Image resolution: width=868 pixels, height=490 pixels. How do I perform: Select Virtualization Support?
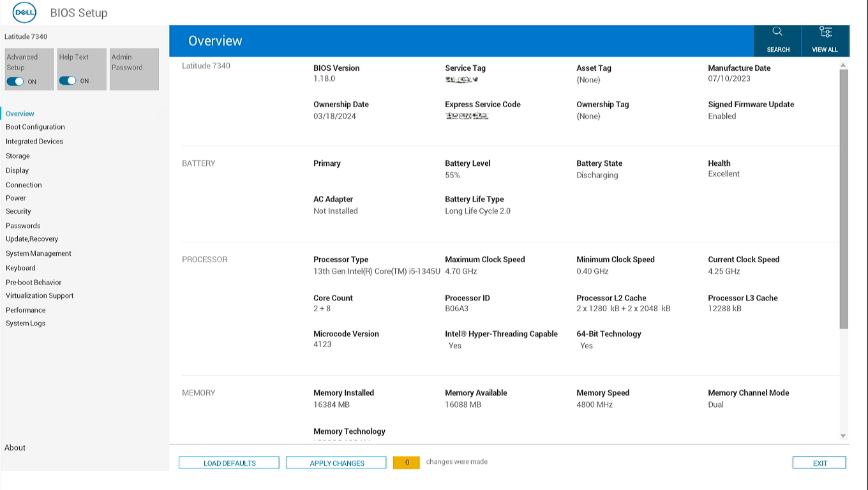pyautogui.click(x=39, y=295)
